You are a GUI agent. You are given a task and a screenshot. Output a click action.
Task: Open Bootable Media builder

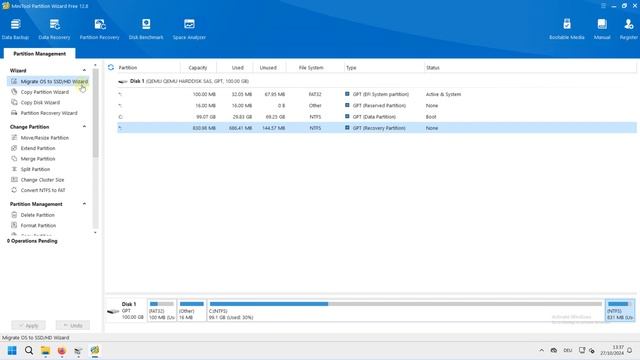(x=567, y=29)
